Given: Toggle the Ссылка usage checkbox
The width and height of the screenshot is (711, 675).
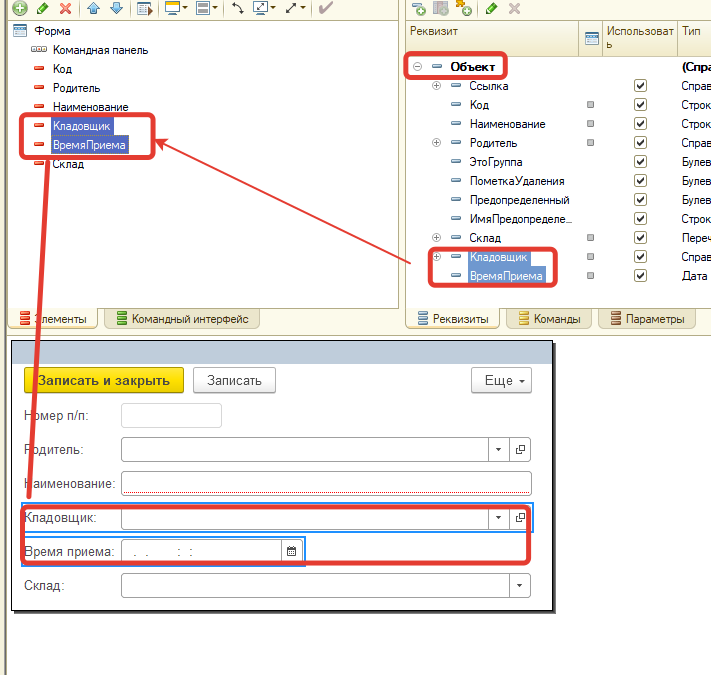Looking at the screenshot, I should coord(640,86).
